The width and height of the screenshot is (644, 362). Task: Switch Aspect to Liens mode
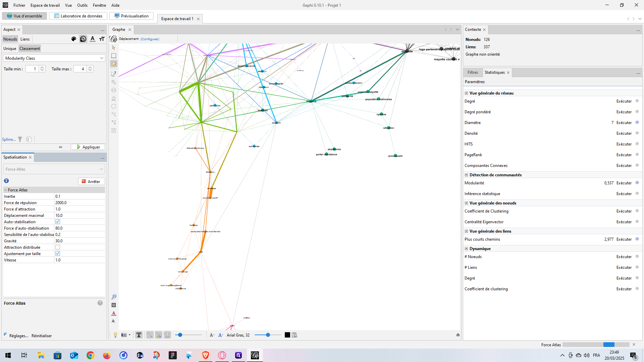click(x=25, y=39)
